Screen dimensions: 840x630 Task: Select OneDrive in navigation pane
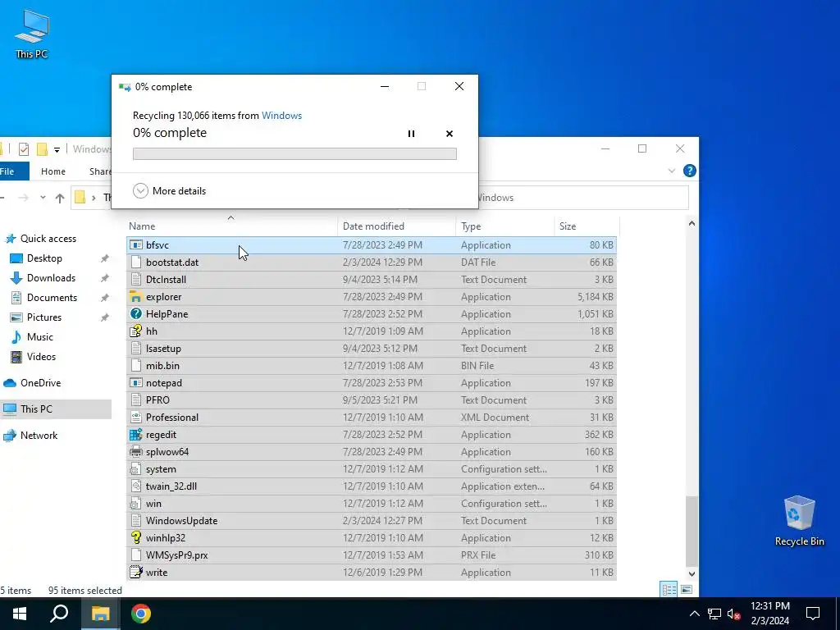coord(40,383)
